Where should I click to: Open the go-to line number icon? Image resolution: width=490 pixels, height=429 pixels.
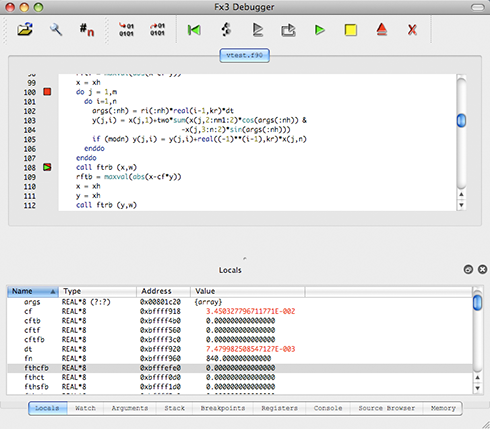coord(87,30)
